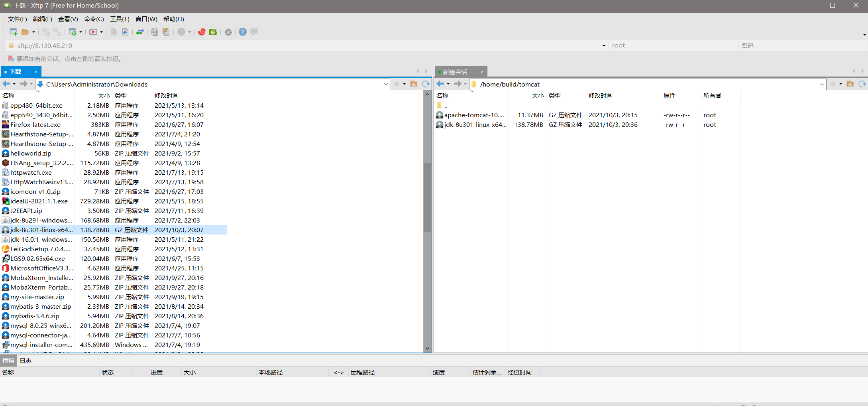This screenshot has width=868, height=406.
Task: Go forward in the local pane
Action: click(x=24, y=84)
